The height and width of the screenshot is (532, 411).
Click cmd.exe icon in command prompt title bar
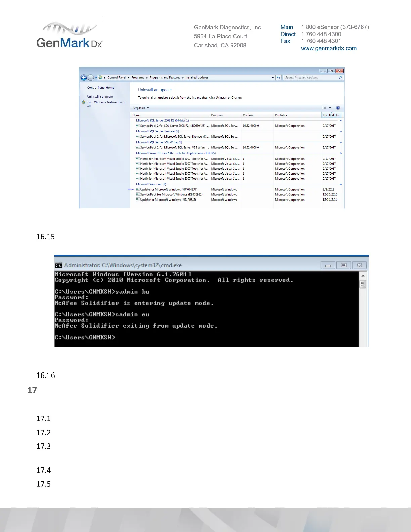tap(59, 265)
